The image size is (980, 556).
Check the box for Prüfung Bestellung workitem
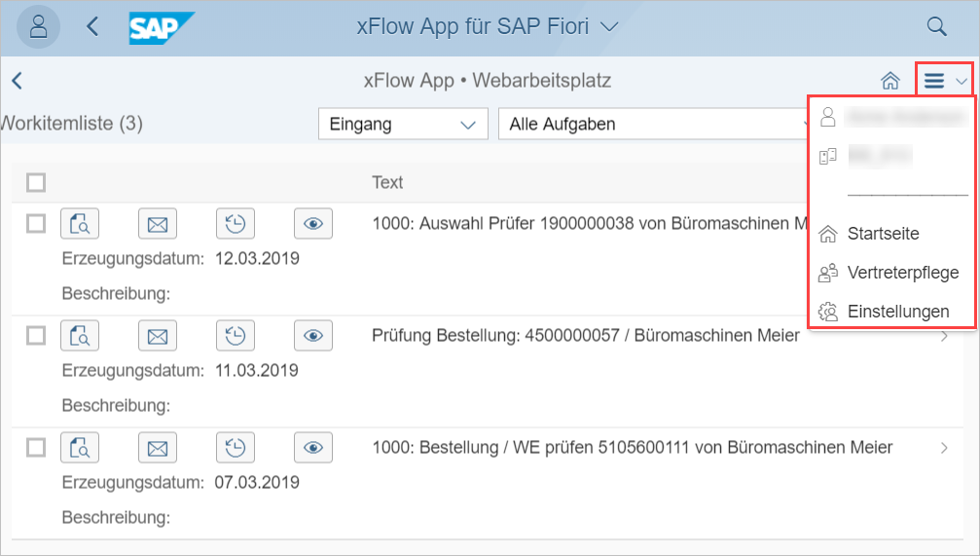[36, 336]
